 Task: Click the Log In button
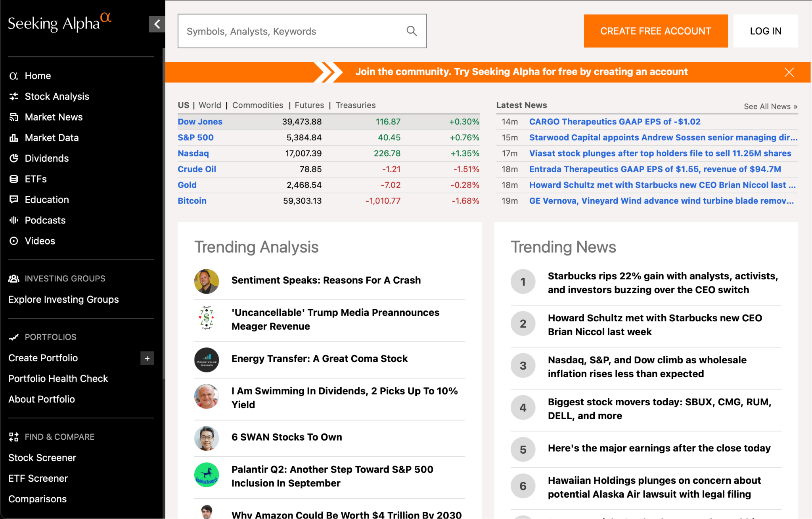click(766, 31)
